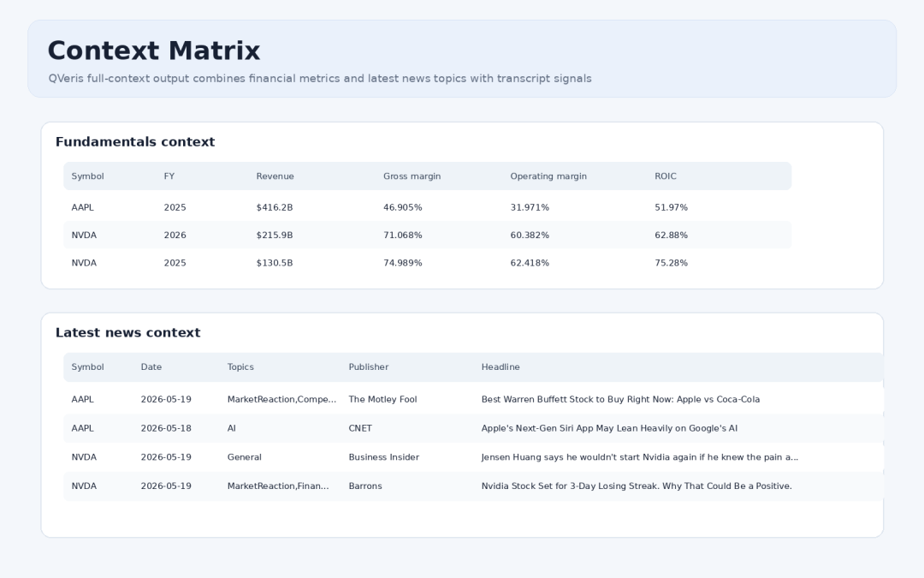Select The Motley Fool publisher cell

click(382, 399)
